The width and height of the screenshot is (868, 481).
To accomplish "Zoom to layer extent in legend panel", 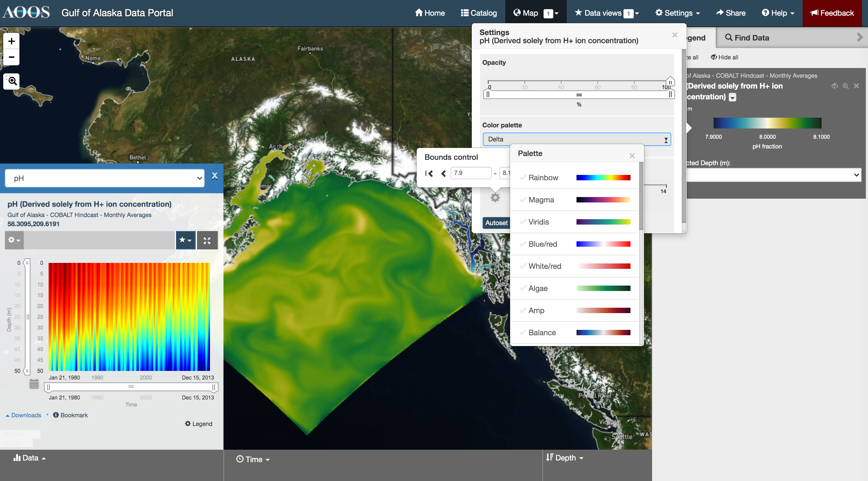I will point(845,86).
